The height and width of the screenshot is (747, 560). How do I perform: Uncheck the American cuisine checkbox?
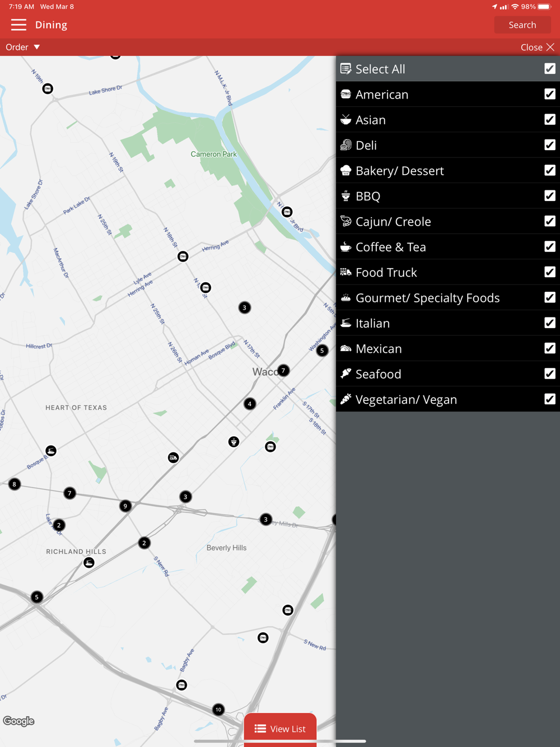coord(550,94)
